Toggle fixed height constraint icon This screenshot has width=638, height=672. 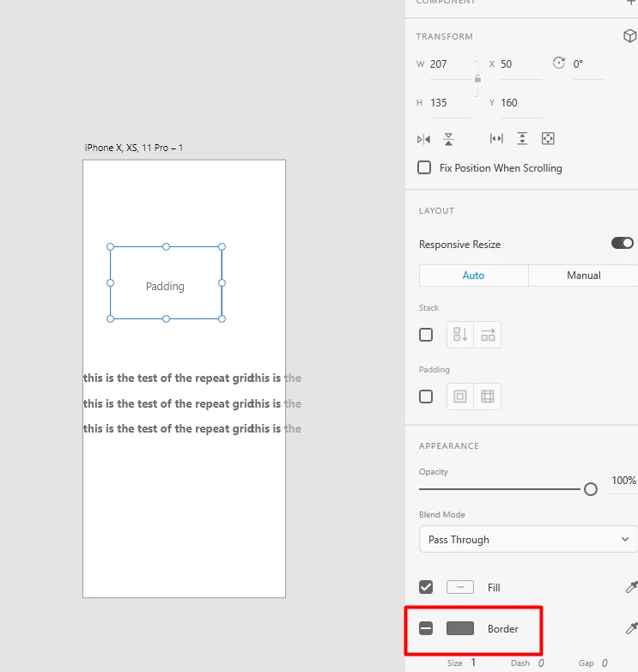522,138
